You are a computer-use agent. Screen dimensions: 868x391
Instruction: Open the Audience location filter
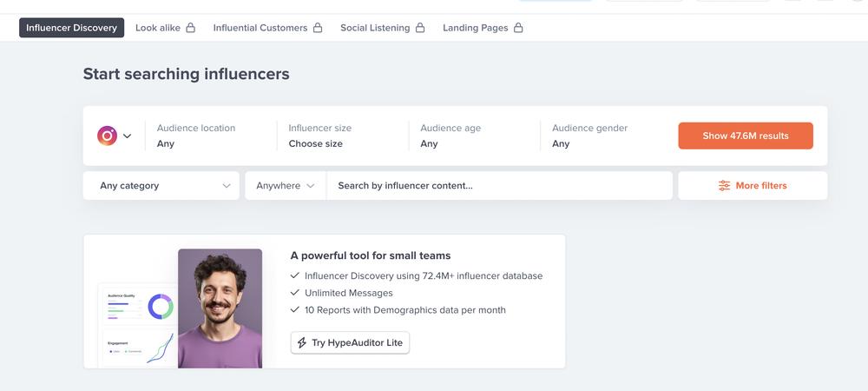[x=210, y=136]
